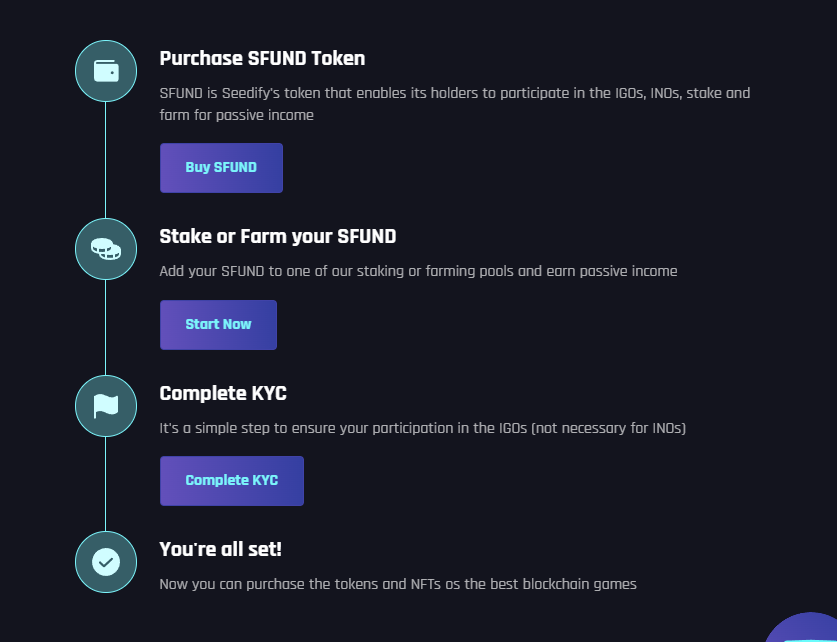Click the Buy SFUND button
Screen dimensions: 837x642
pyautogui.click(x=221, y=168)
